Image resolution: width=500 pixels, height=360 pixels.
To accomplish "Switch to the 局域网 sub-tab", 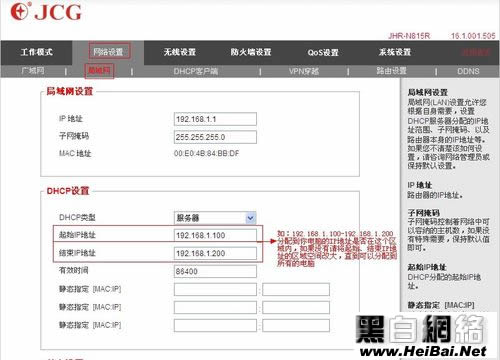I will 99,71.
